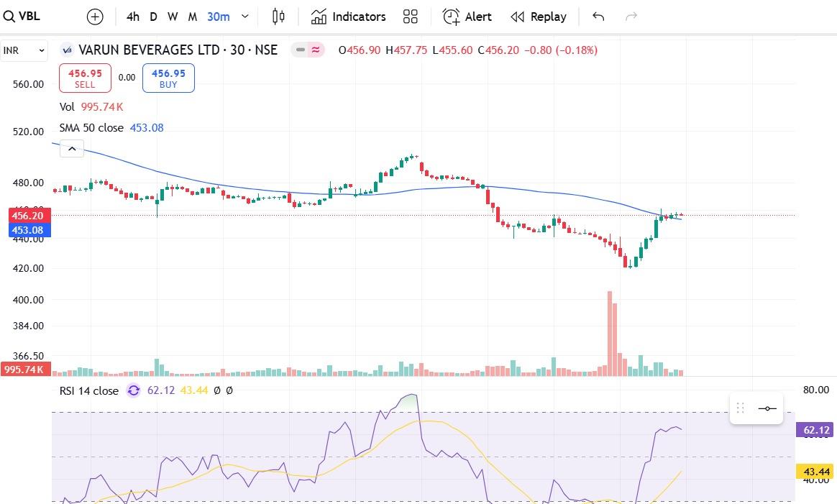Image resolution: width=837 pixels, height=504 pixels.
Task: Open the Indicators dialog
Action: click(348, 17)
